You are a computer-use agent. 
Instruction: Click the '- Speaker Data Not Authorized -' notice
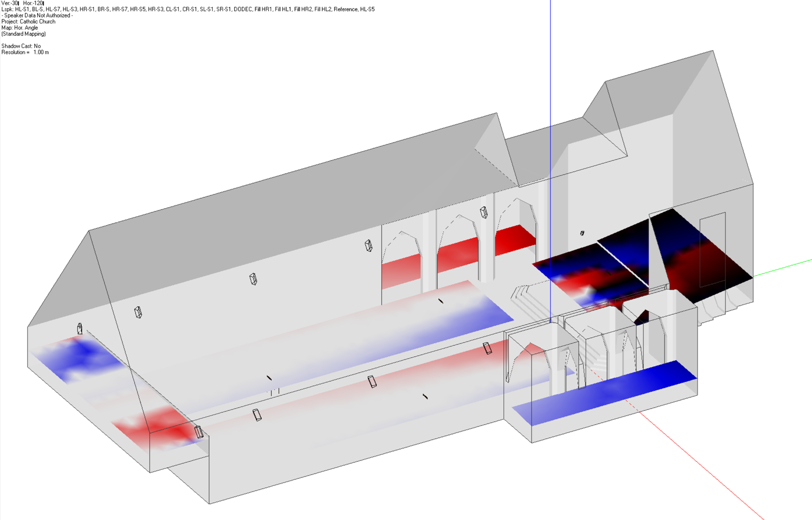point(37,16)
